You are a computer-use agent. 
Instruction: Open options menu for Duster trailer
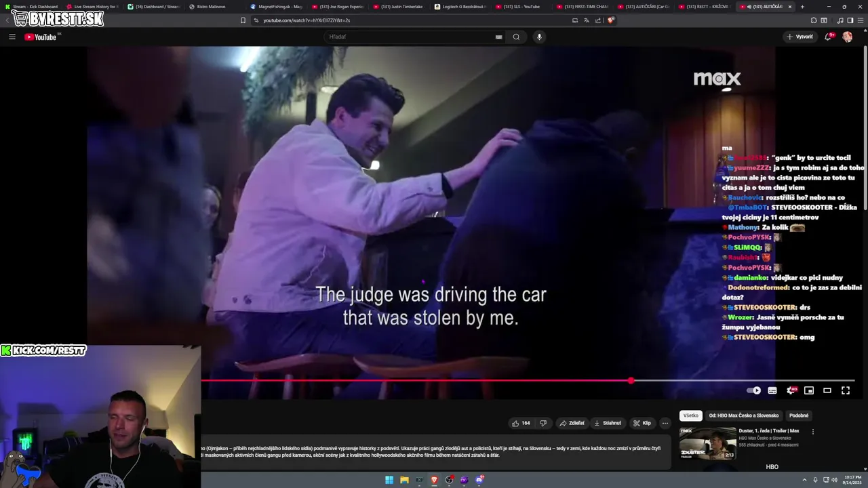[813, 431]
